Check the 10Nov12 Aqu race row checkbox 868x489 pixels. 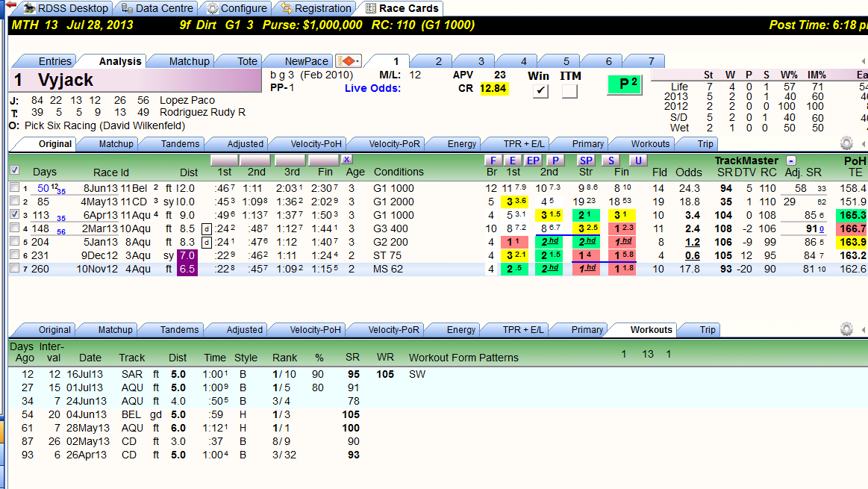tap(15, 268)
